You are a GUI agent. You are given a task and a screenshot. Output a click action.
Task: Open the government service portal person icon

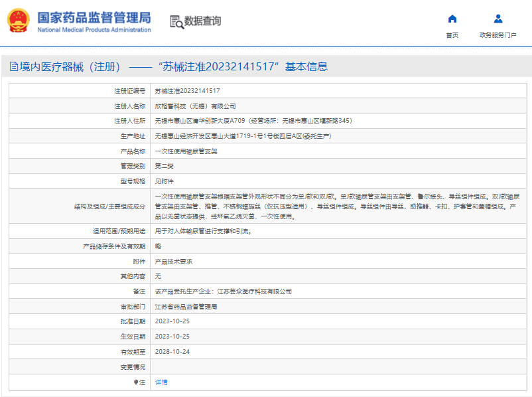[x=498, y=19]
